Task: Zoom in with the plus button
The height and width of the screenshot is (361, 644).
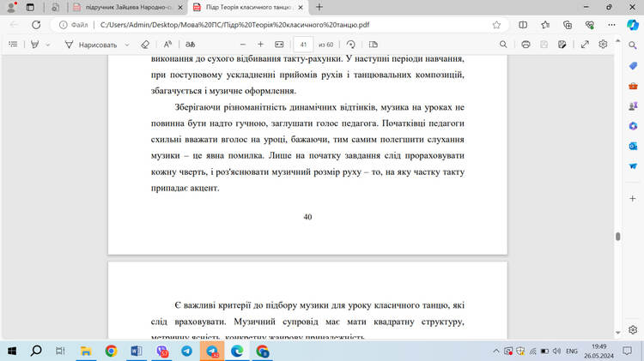Action: (260, 45)
